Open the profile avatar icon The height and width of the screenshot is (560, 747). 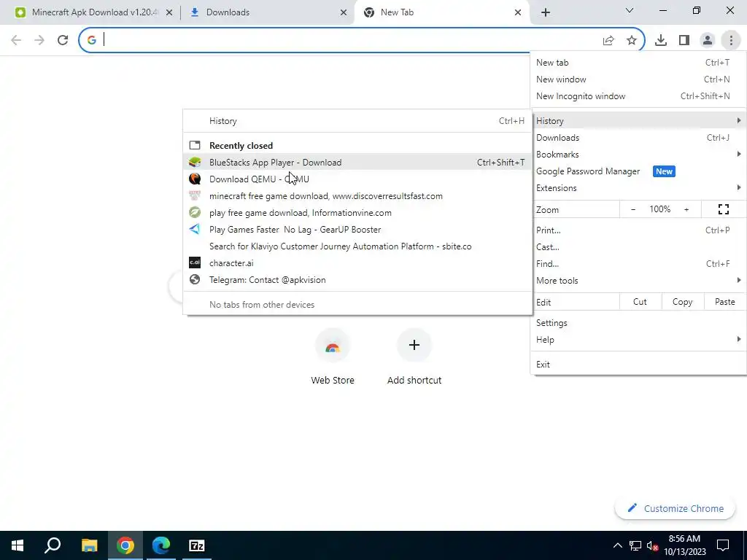point(708,41)
